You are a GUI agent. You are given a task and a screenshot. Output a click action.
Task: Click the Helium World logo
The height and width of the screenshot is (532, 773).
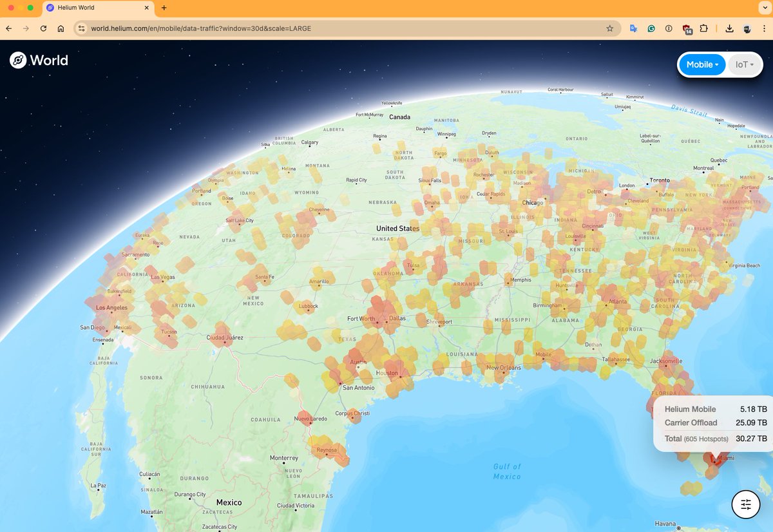point(39,61)
